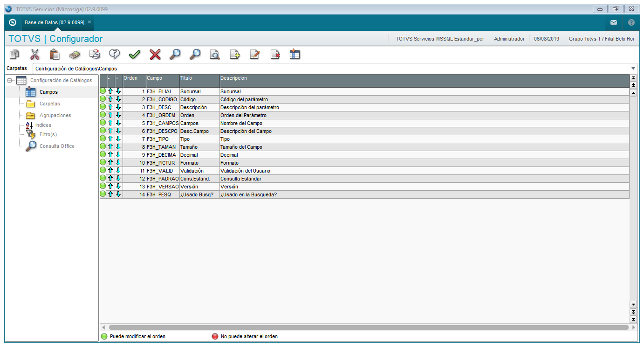Click the Titulo column header
Image resolution: width=644 pixels, height=347 pixels.
click(x=199, y=81)
